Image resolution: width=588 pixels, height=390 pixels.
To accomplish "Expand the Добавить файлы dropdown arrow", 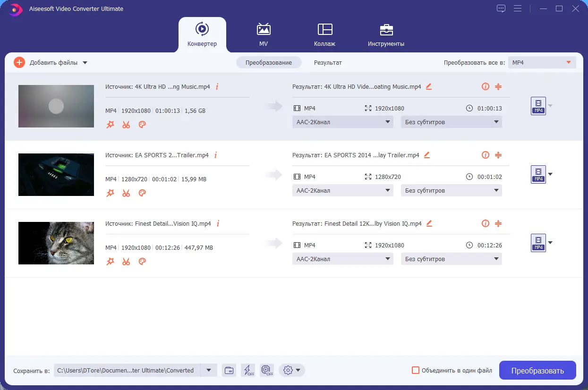I will (x=85, y=63).
